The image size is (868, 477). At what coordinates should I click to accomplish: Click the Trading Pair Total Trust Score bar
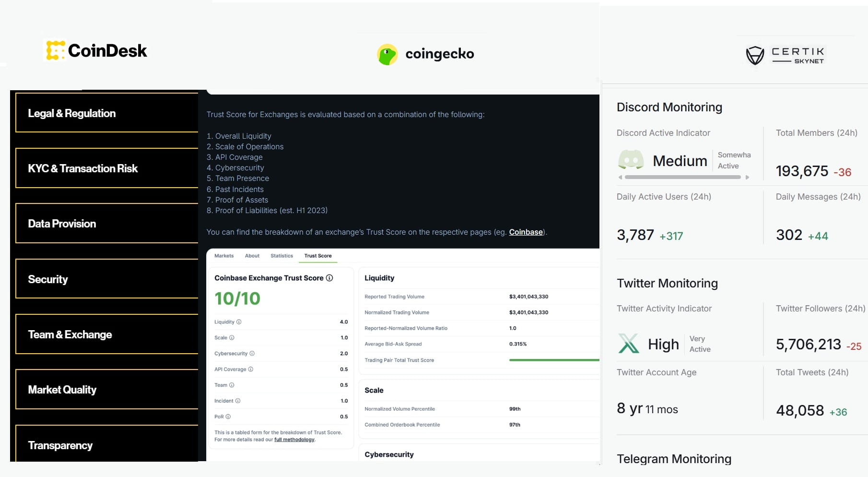pyautogui.click(x=554, y=360)
